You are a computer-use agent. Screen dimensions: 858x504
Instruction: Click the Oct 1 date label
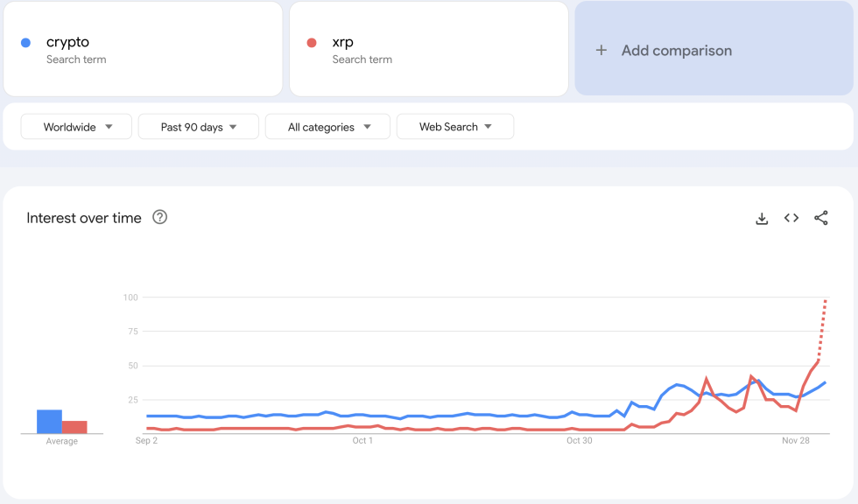pyautogui.click(x=362, y=441)
